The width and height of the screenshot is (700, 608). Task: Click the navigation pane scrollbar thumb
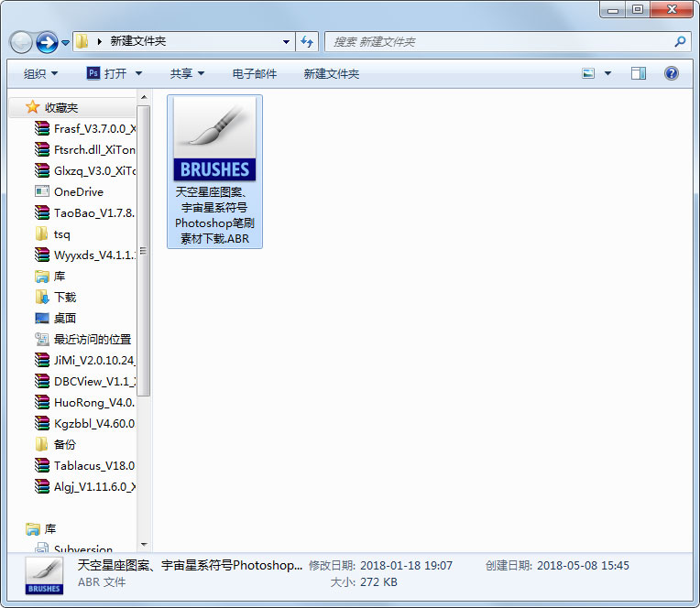144,251
